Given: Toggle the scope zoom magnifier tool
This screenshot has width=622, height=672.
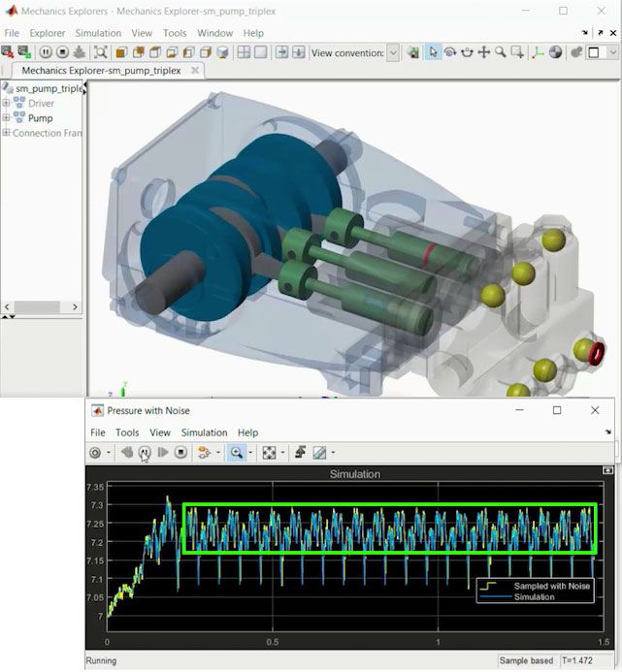Looking at the screenshot, I should (235, 452).
